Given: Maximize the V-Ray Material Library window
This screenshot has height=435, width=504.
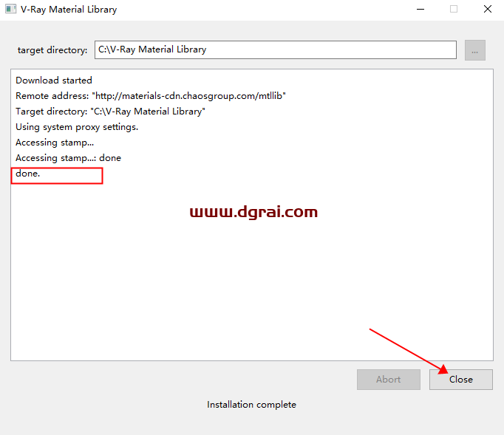Looking at the screenshot, I should coord(454,9).
